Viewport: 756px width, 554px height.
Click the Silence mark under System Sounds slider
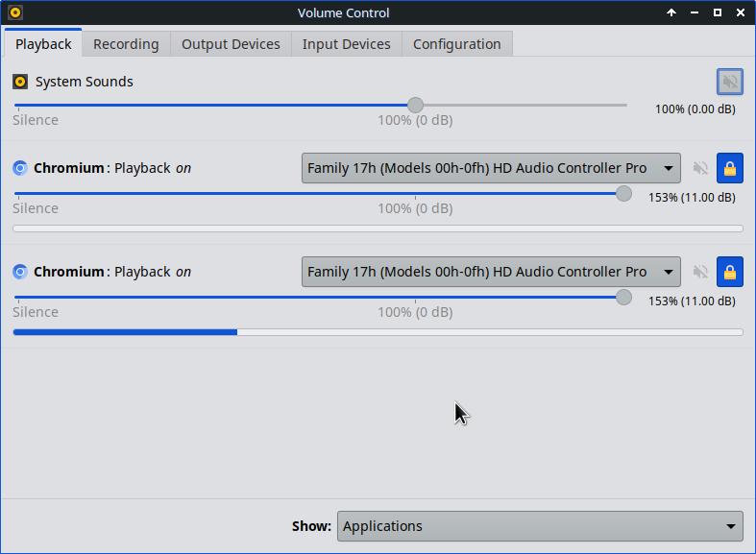[36, 120]
